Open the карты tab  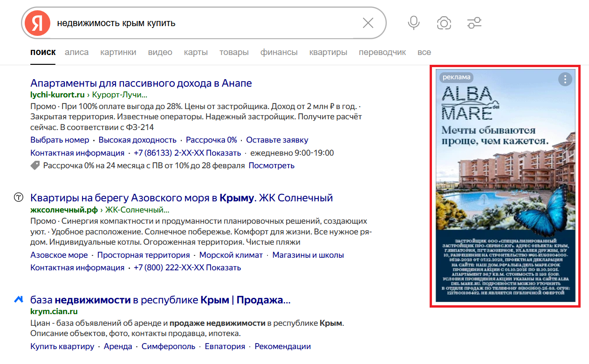pyautogui.click(x=196, y=52)
